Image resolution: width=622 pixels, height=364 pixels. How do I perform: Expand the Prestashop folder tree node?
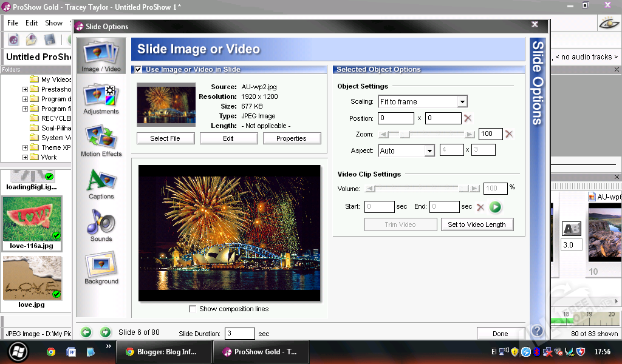pyautogui.click(x=25, y=89)
